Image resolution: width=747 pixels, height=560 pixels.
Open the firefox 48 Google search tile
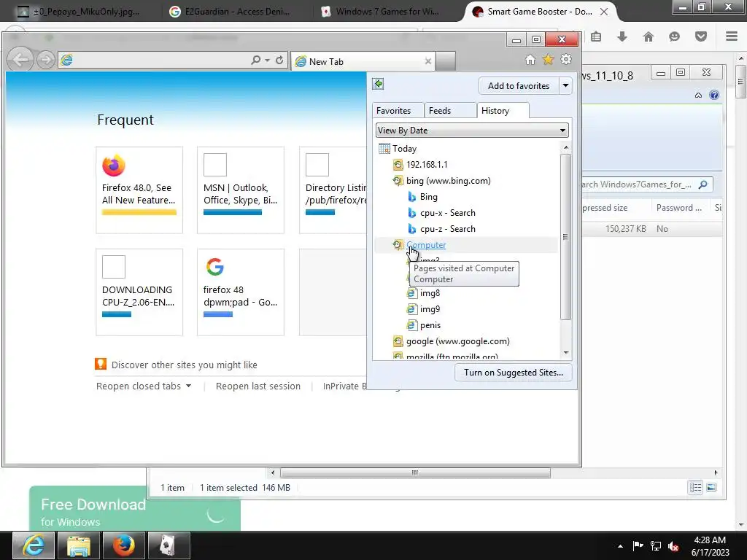click(x=241, y=292)
